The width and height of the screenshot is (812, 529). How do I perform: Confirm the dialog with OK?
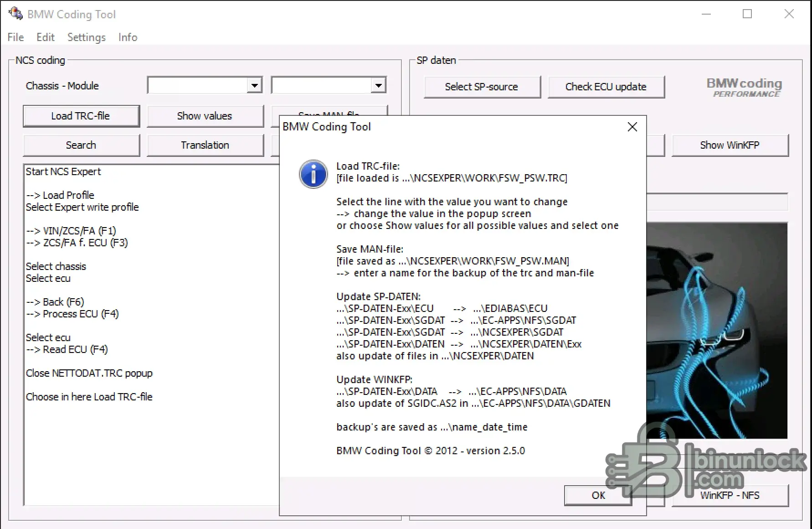click(x=598, y=495)
